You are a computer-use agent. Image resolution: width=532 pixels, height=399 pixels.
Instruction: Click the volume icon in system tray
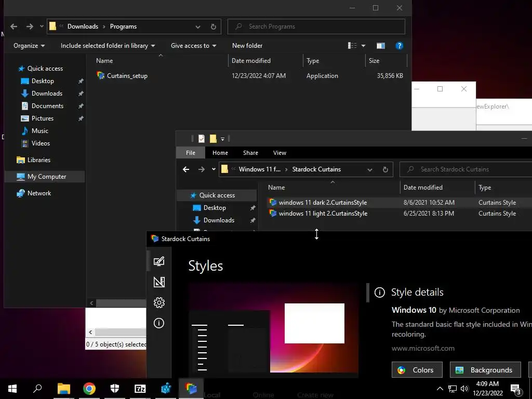click(464, 389)
